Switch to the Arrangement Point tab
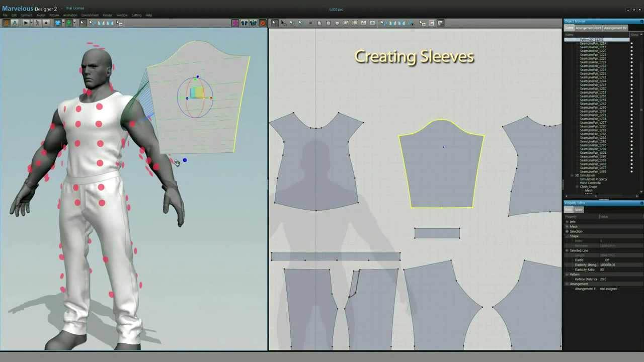 tap(588, 28)
